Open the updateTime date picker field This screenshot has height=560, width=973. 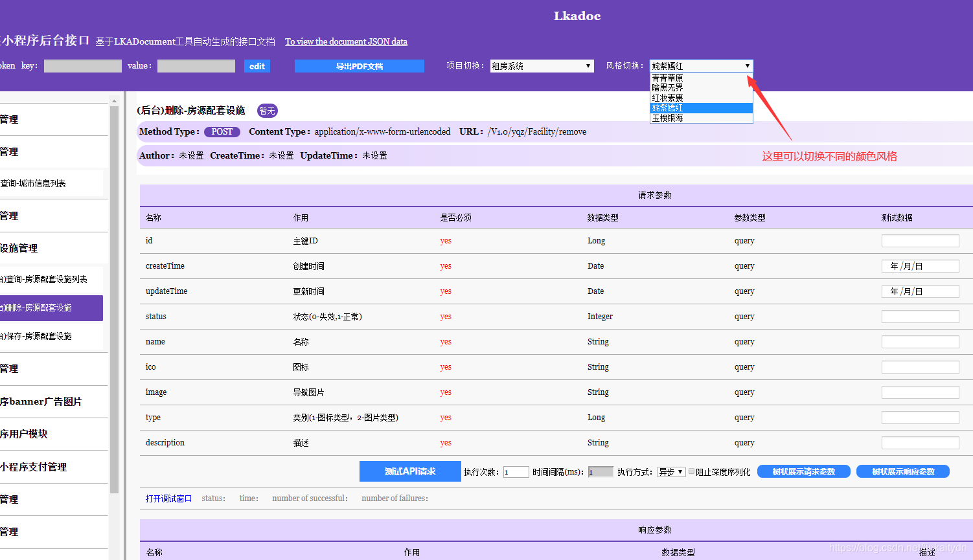(x=920, y=291)
